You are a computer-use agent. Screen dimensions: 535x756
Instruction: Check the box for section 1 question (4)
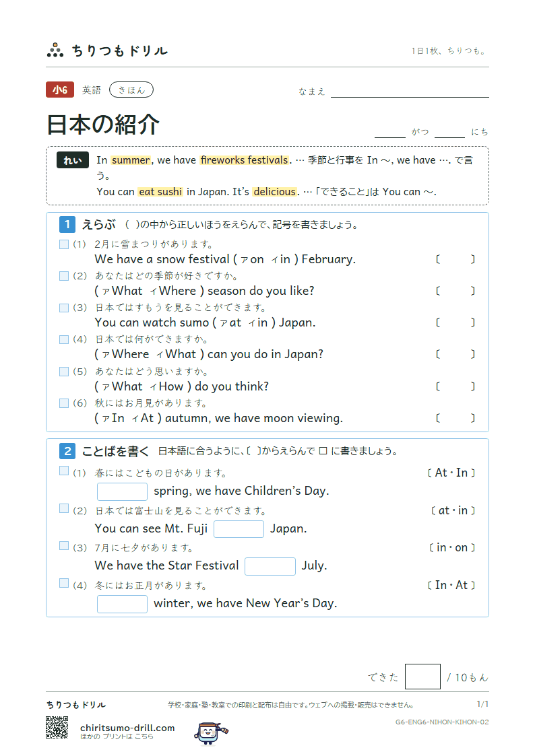[64, 339]
